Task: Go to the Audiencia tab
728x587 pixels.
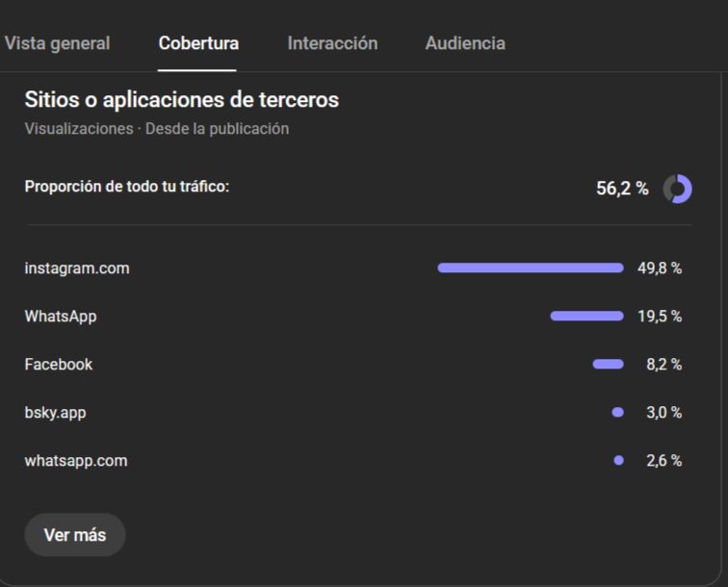Action: [465, 43]
